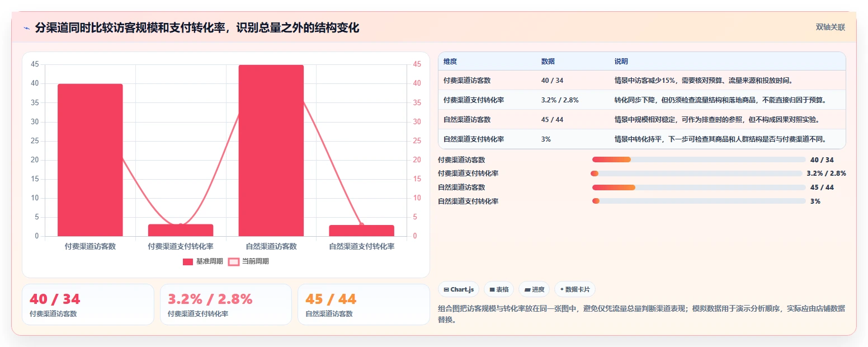
Task: Click the 付费渠道支付转化率 progress bar
Action: click(697, 173)
